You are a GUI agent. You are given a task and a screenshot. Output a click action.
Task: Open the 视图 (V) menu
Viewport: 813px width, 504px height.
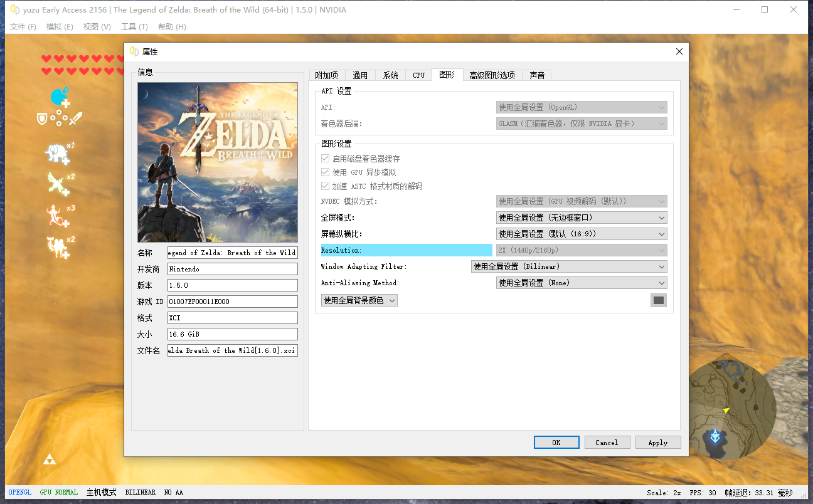pyautogui.click(x=97, y=26)
